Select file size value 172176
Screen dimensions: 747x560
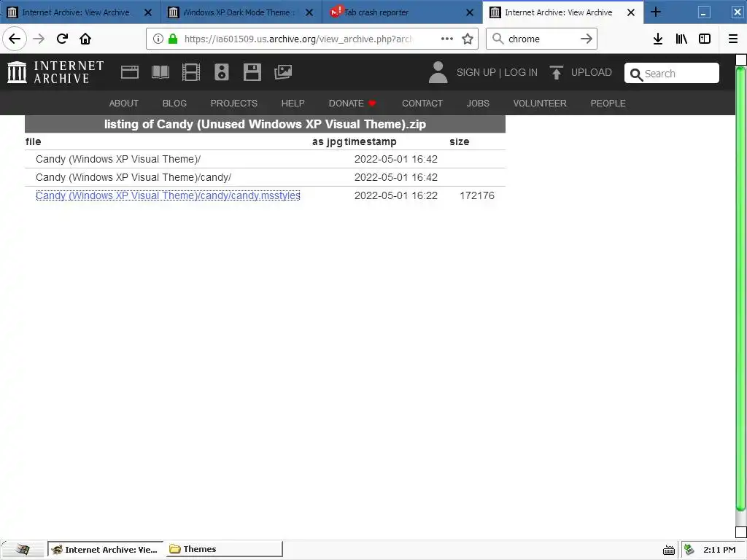[477, 195]
